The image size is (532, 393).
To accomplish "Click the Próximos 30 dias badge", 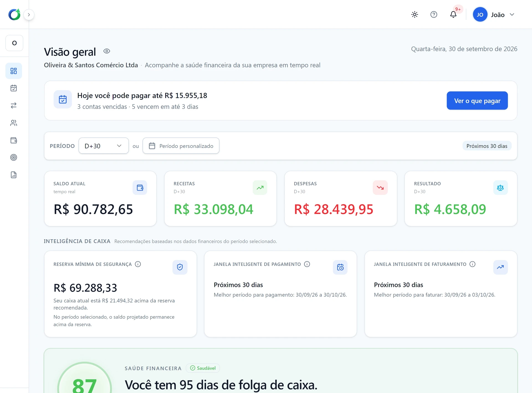I will (487, 146).
